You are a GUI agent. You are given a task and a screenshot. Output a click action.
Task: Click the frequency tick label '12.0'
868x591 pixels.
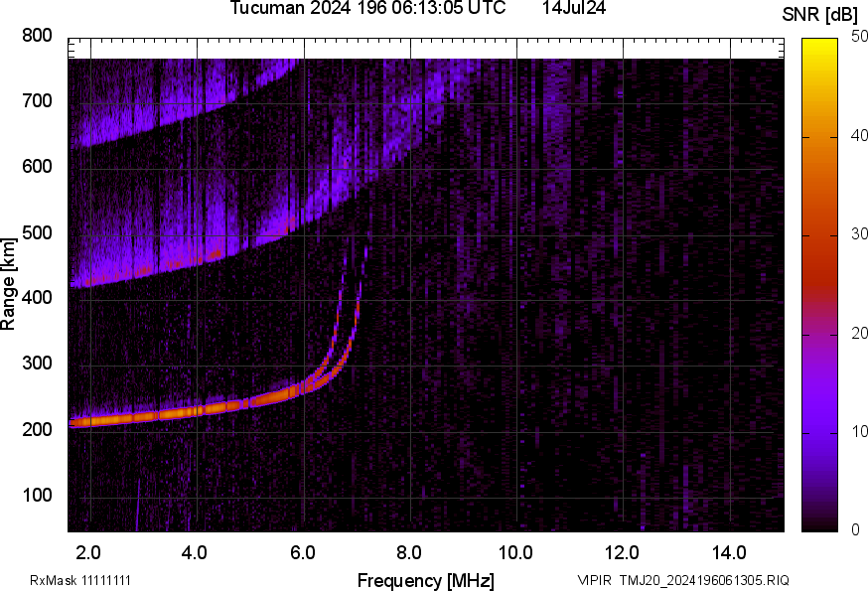coord(623,553)
